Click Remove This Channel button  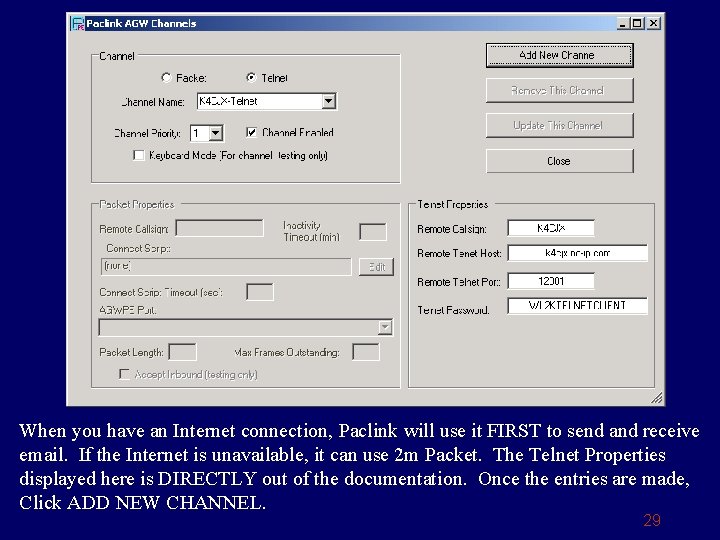(560, 90)
